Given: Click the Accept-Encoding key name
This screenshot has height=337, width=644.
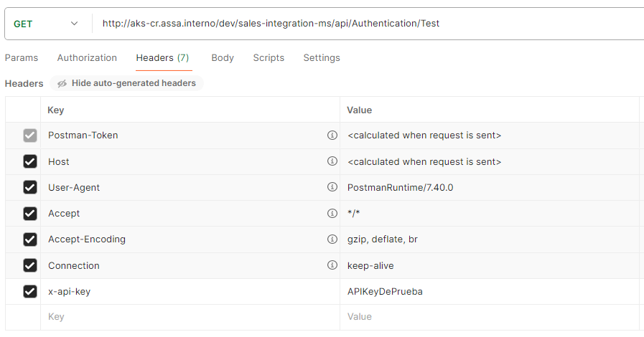Looking at the screenshot, I should (x=87, y=239).
